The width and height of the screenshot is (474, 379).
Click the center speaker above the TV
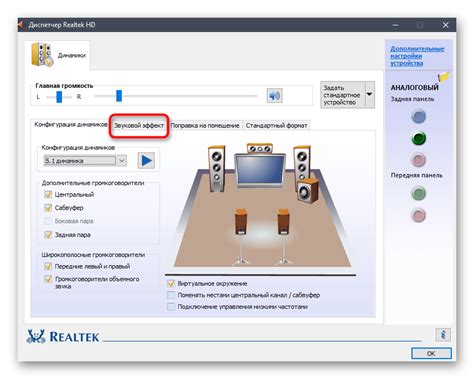[260, 148]
